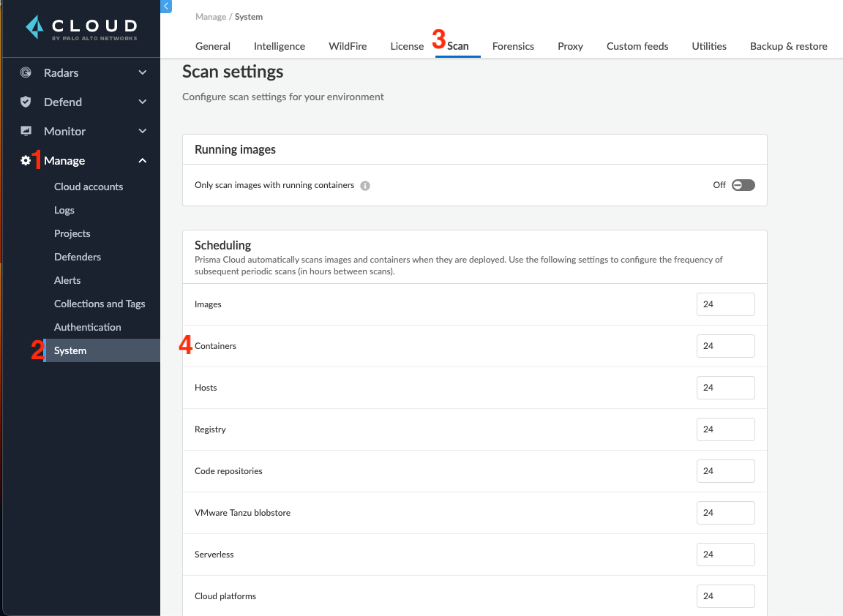Click the Defend shield icon
Image resolution: width=843 pixels, height=616 pixels.
26,102
